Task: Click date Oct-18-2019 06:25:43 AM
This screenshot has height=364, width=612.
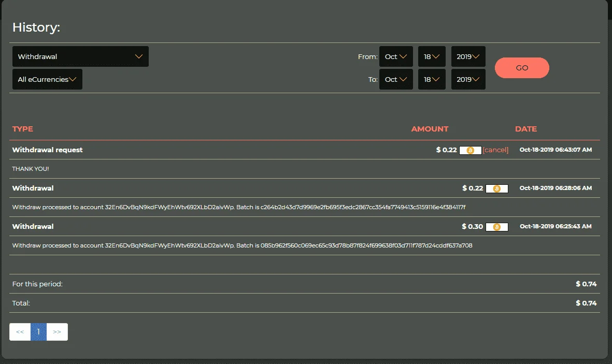Action: click(x=556, y=226)
